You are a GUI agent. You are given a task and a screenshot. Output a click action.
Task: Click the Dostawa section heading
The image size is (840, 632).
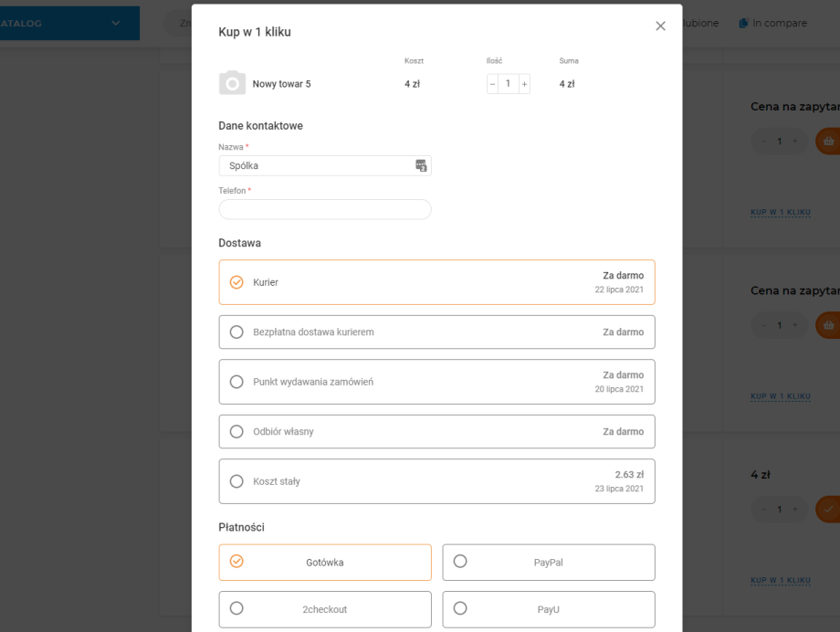click(x=239, y=243)
